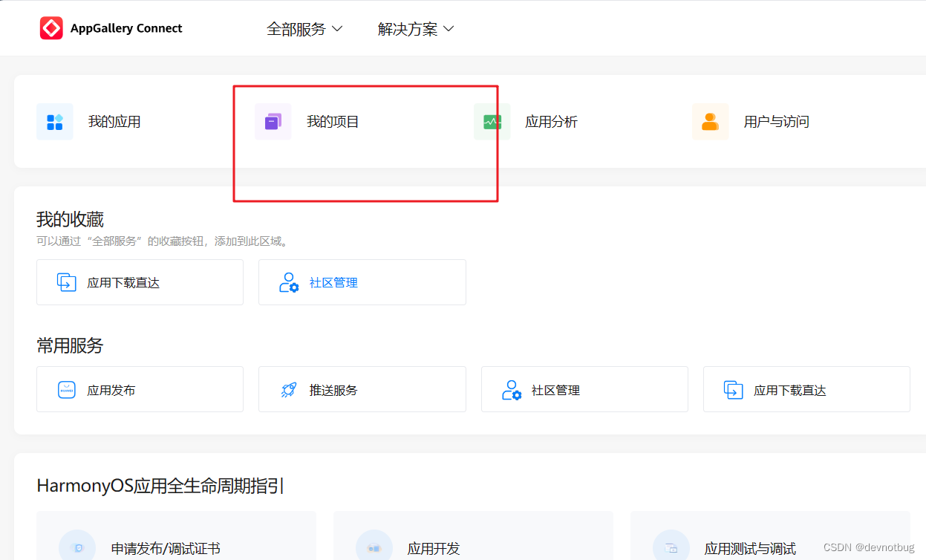The width and height of the screenshot is (926, 560).
Task: Open 社区管理 card under 常用服务
Action: pos(584,389)
